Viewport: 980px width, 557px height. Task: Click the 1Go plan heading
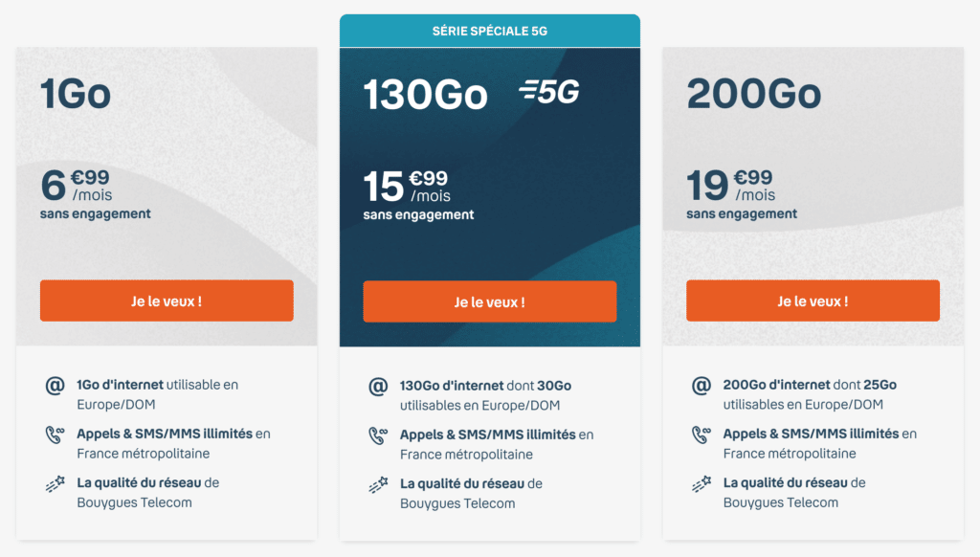tap(76, 95)
